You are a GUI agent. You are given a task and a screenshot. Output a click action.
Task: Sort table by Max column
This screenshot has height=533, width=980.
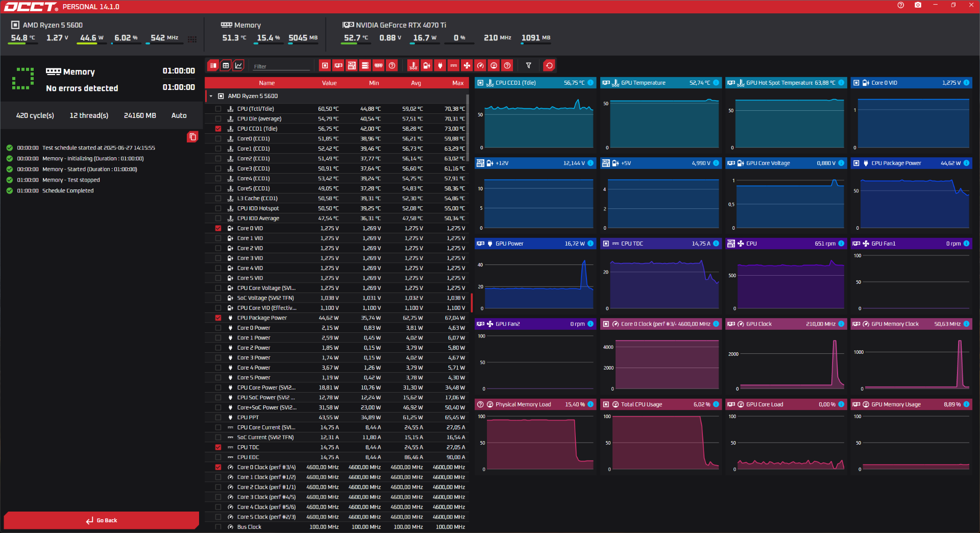[x=458, y=83]
